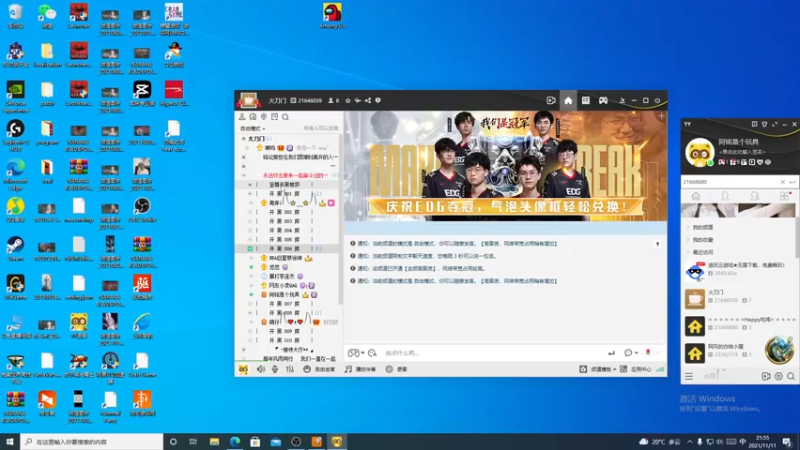This screenshot has width=800, height=450.
Task: Expand second collapsed group in YY main panel list
Action: point(688,240)
